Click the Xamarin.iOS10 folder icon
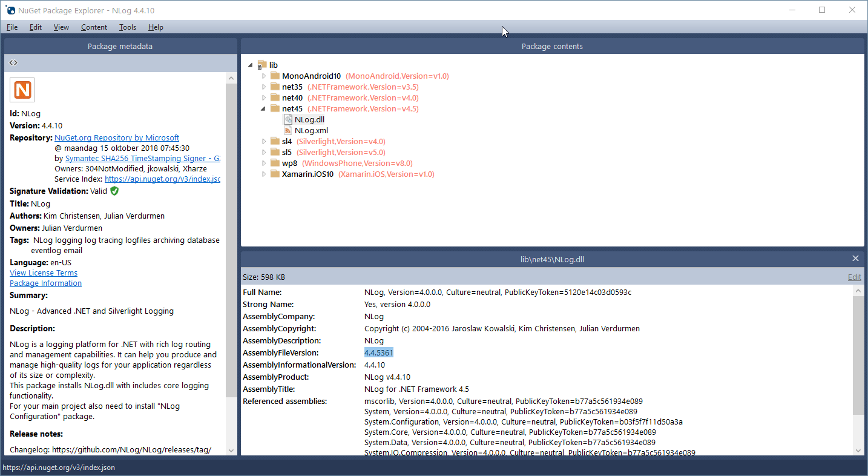Viewport: 868px width, 476px height. [x=275, y=174]
